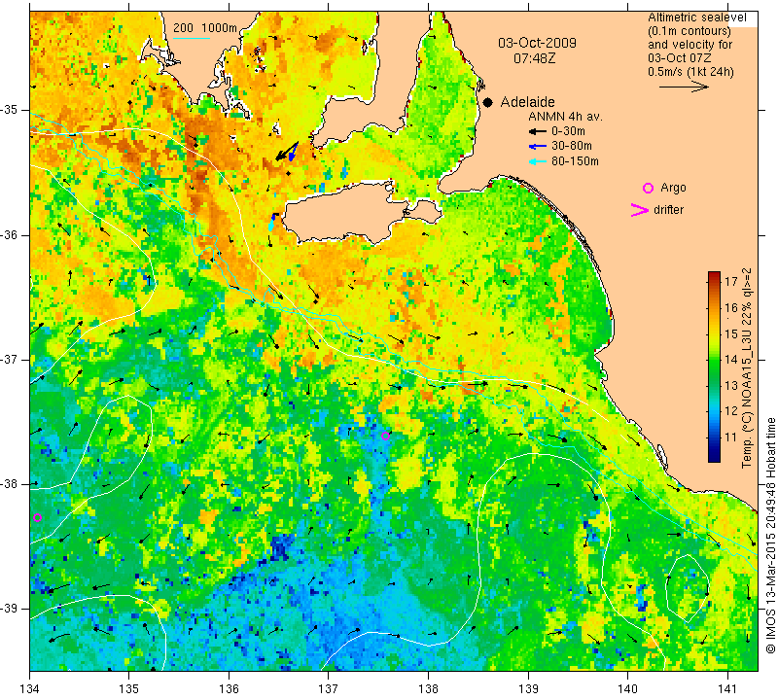Click the longitude 135 axis label
Viewport: 778px width, 700px height.
129,689
